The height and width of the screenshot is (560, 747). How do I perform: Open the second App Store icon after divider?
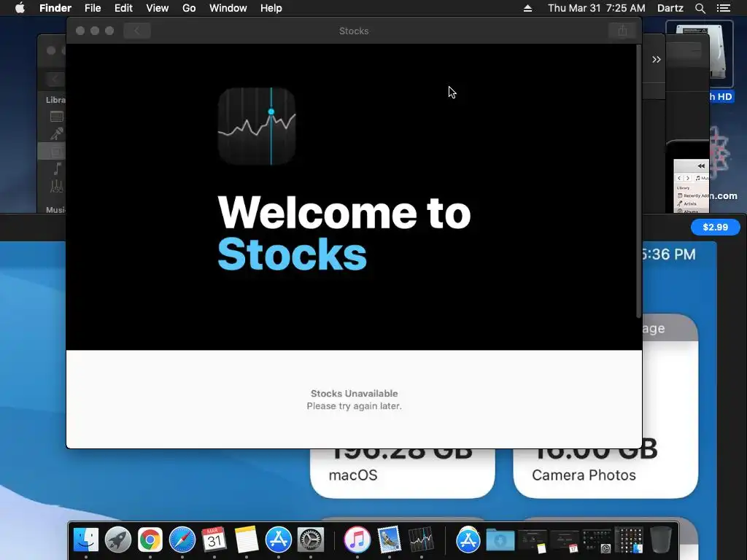tap(468, 540)
